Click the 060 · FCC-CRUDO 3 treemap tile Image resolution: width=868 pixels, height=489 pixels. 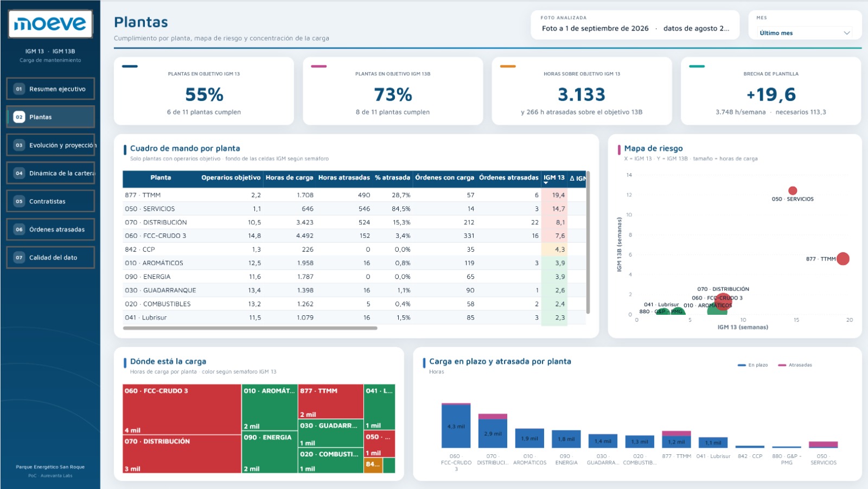[182, 410]
